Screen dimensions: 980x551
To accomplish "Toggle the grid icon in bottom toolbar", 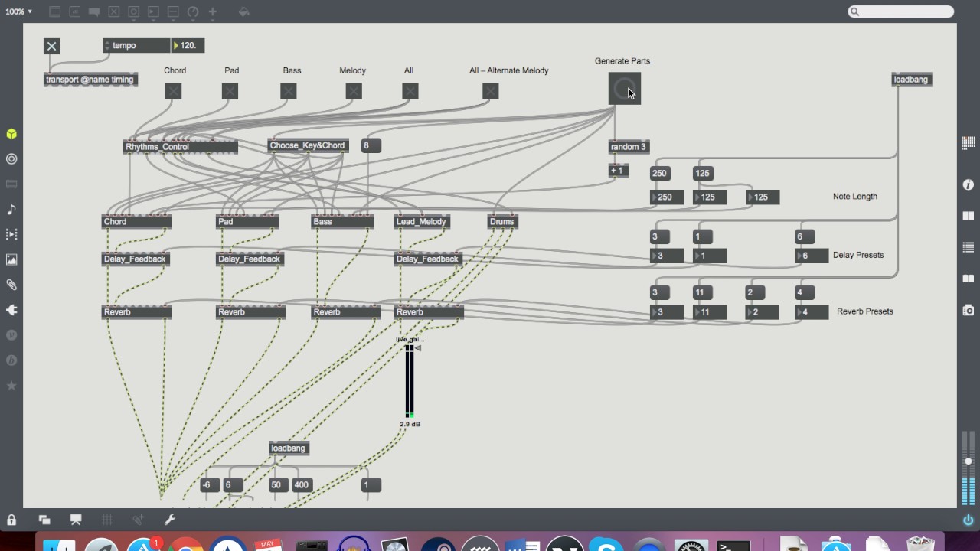I will (107, 520).
